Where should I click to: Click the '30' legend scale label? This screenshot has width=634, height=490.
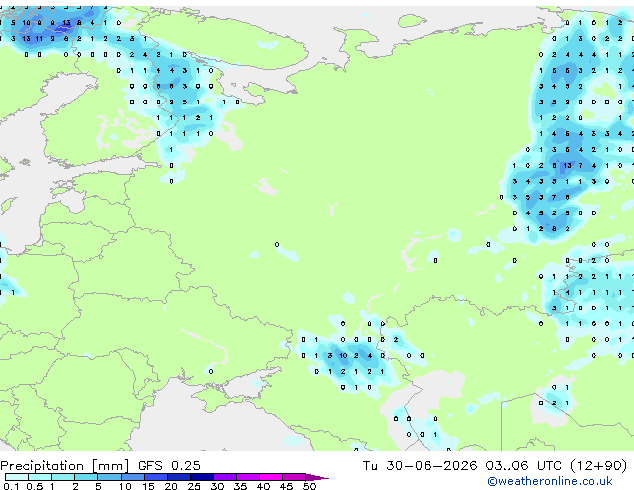pyautogui.click(x=217, y=486)
